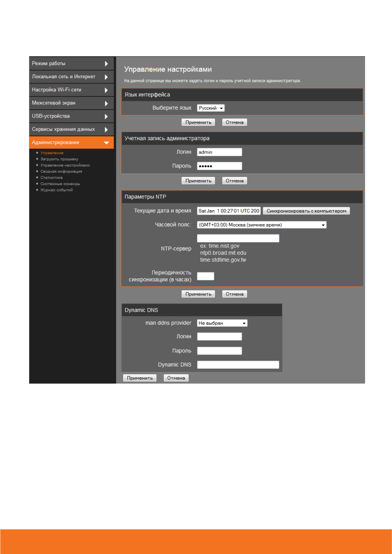The height and width of the screenshot is (554, 392).
Task: Click Отмена below Dynamic DNS section
Action: point(176,378)
